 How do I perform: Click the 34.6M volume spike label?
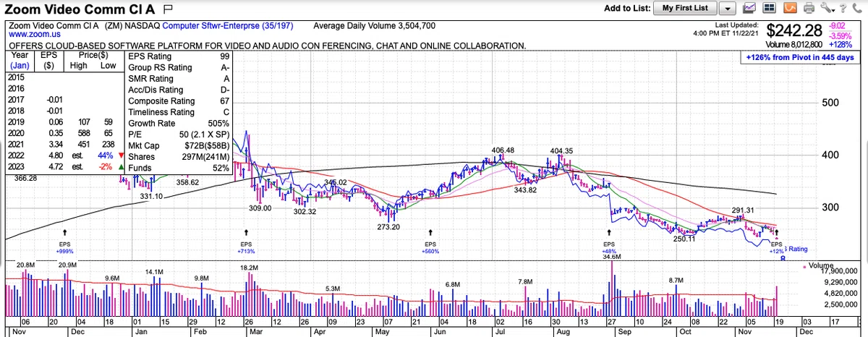point(612,257)
